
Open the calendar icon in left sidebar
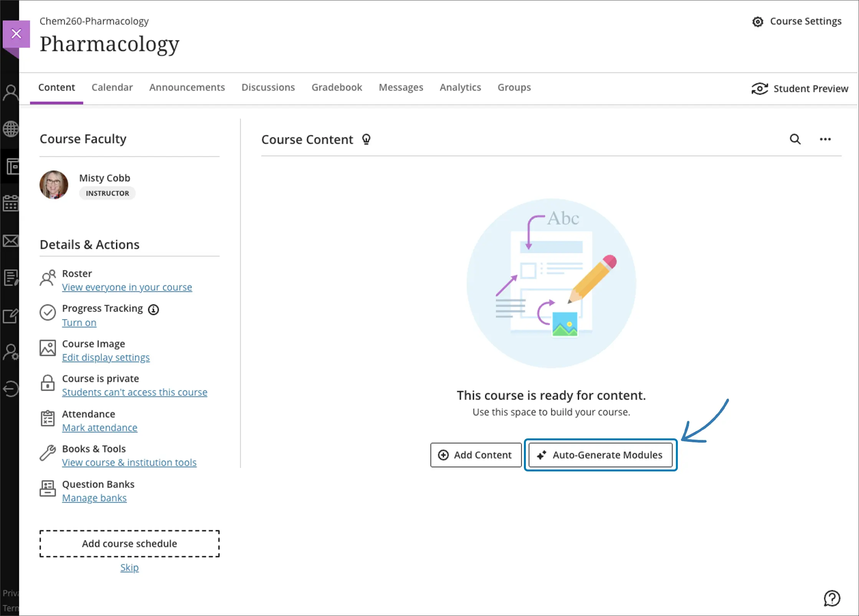click(11, 203)
